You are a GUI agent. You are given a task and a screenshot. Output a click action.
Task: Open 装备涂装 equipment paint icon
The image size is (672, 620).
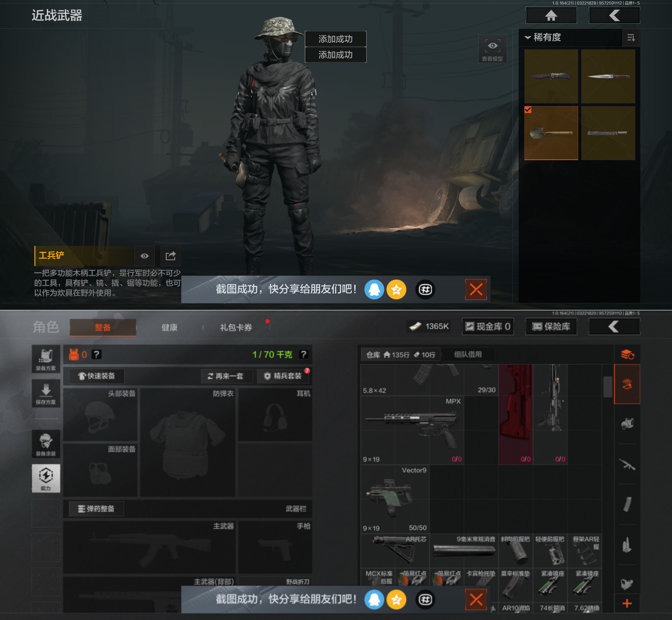[x=46, y=444]
